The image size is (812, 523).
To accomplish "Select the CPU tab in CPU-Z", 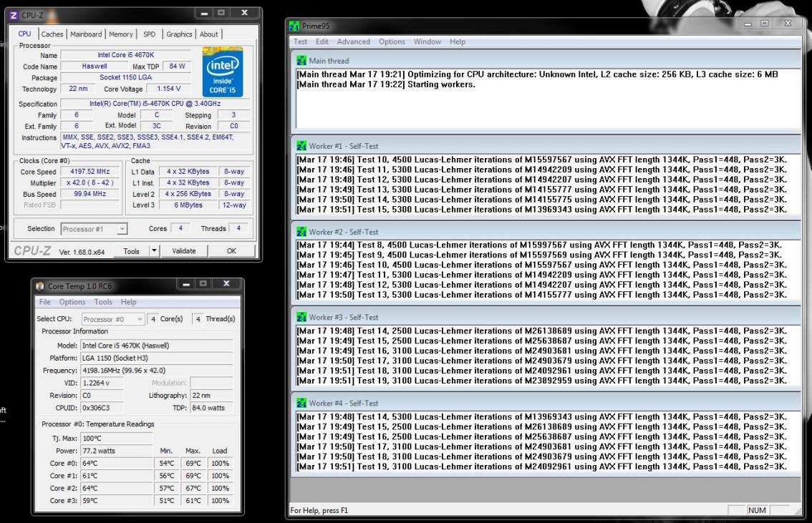I will coord(25,34).
